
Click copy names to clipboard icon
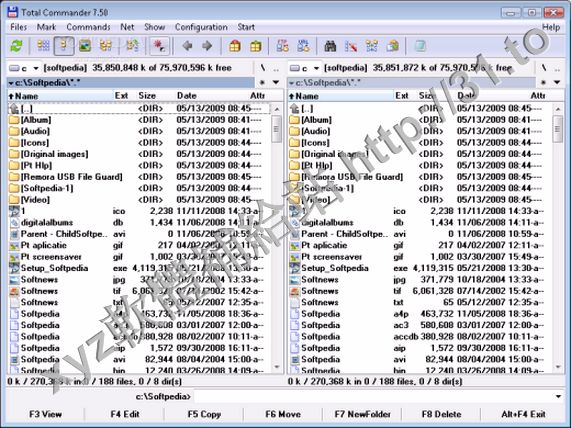[x=393, y=46]
